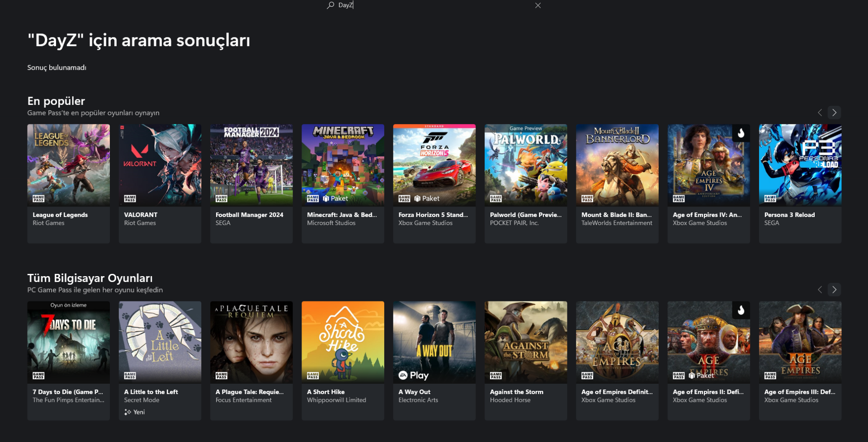
Task: Show next Tüm Bilgisayar Oyunları games
Action: tap(835, 290)
